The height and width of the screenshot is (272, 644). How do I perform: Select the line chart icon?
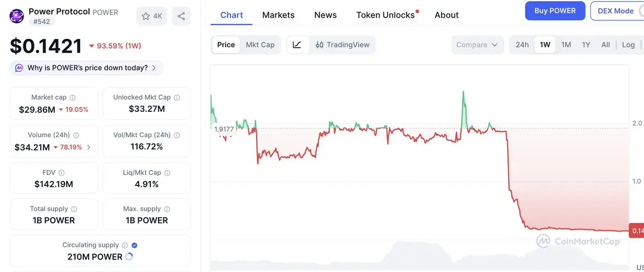coord(297,45)
